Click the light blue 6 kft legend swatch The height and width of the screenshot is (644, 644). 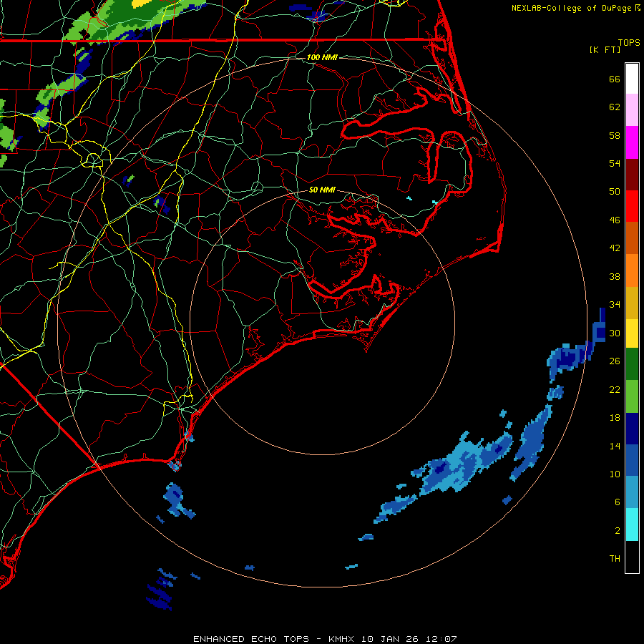(x=632, y=492)
